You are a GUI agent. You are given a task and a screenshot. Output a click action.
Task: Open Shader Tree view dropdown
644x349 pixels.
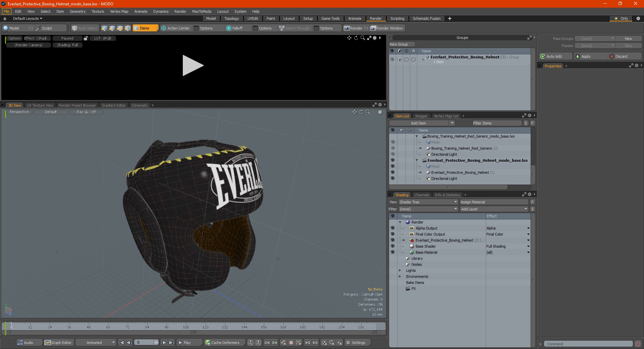[x=428, y=202]
